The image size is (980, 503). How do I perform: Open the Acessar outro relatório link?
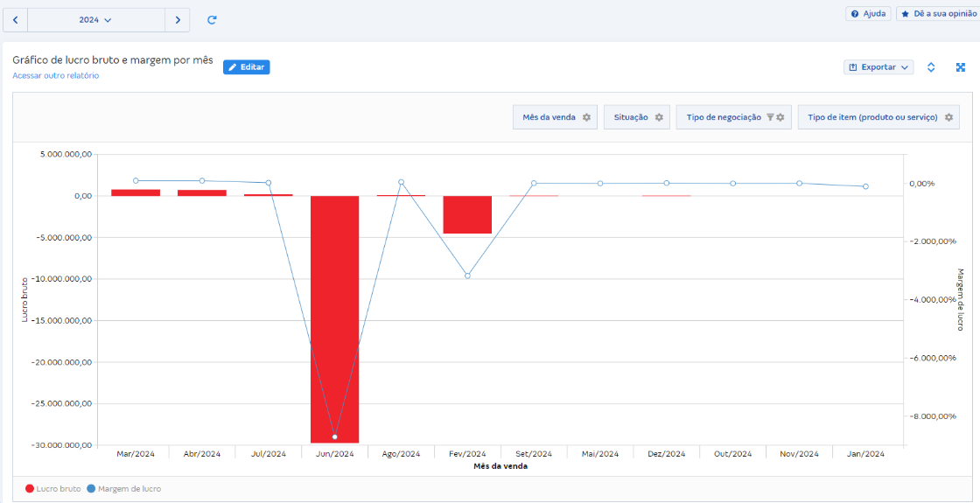coord(55,76)
